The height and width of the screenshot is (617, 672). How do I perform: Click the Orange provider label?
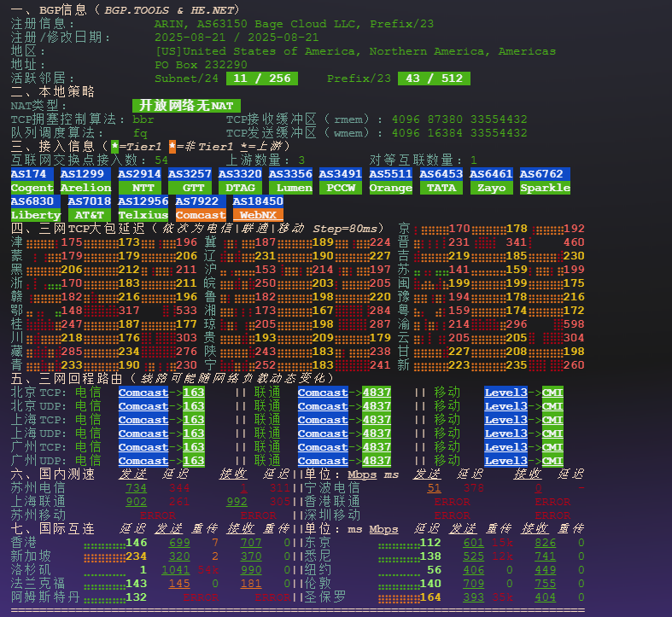(x=391, y=188)
